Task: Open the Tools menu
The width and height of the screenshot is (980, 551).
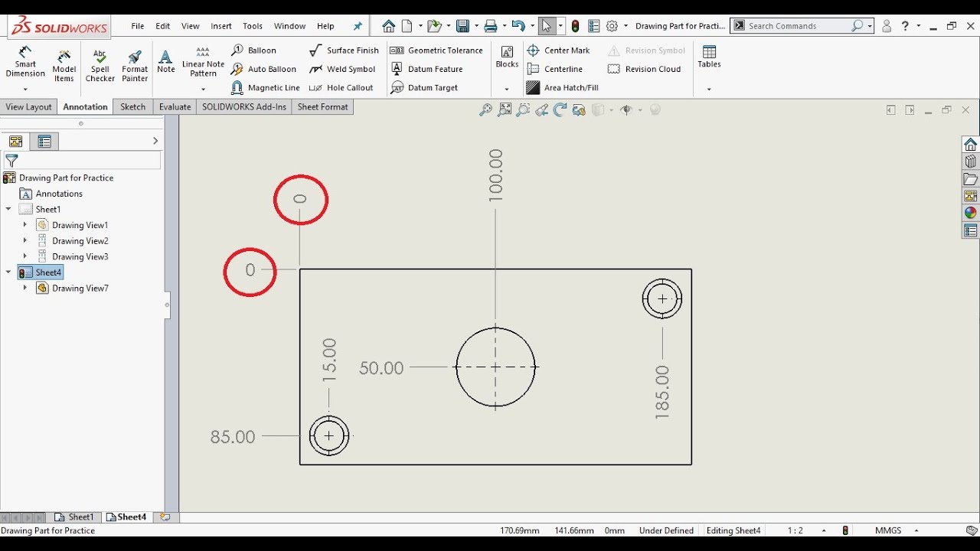Action: tap(253, 26)
